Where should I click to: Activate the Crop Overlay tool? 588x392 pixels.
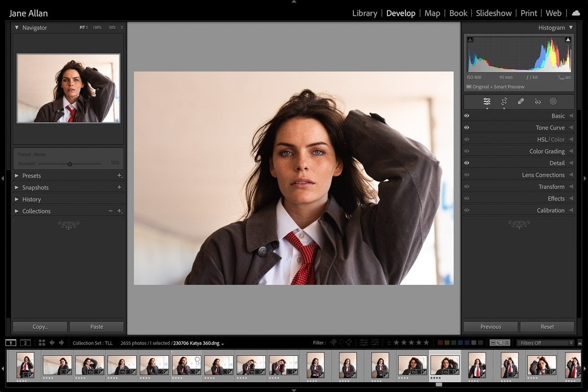point(504,101)
